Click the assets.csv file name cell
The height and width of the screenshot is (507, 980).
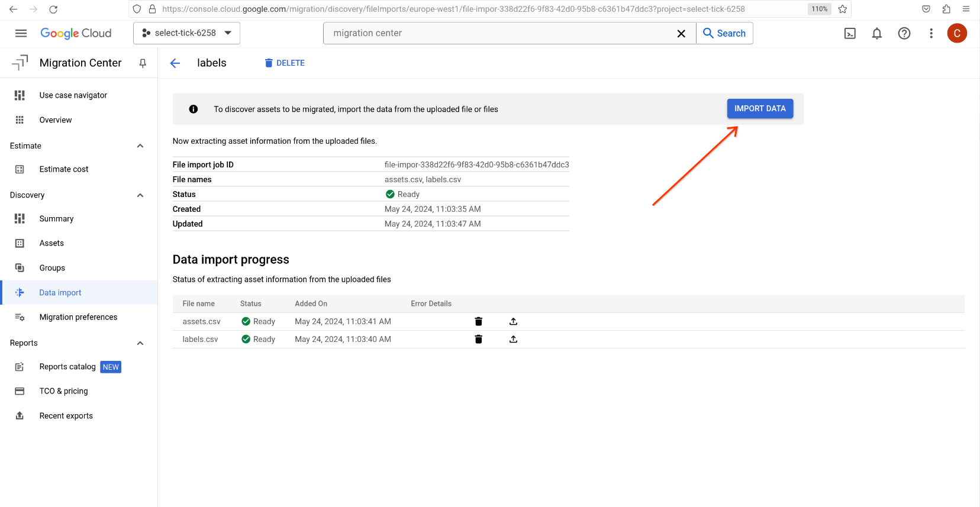point(201,321)
